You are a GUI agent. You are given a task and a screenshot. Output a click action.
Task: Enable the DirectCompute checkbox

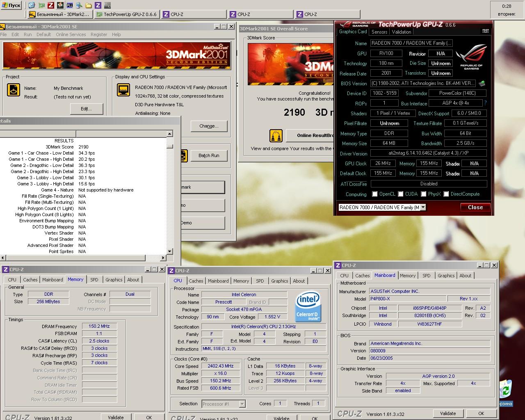click(x=446, y=194)
